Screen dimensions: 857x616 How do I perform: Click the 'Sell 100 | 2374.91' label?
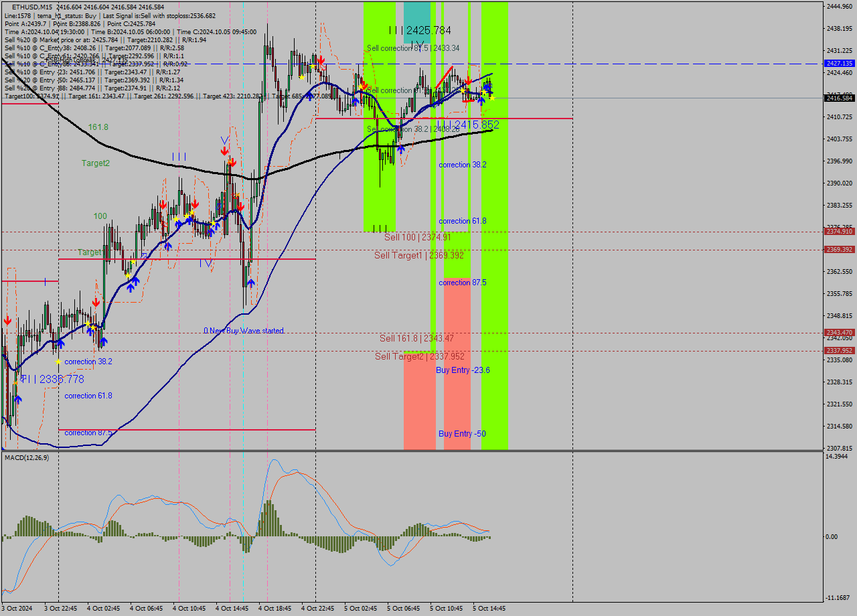pos(417,237)
